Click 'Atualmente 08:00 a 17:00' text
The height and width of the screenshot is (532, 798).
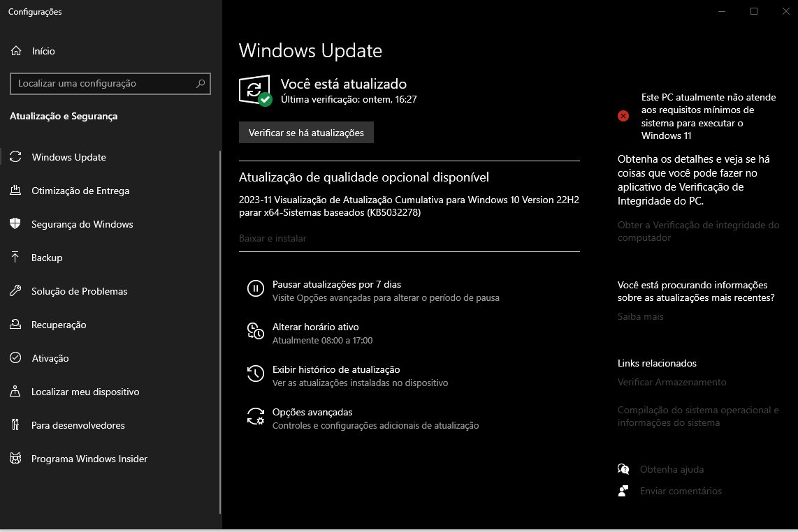point(322,340)
